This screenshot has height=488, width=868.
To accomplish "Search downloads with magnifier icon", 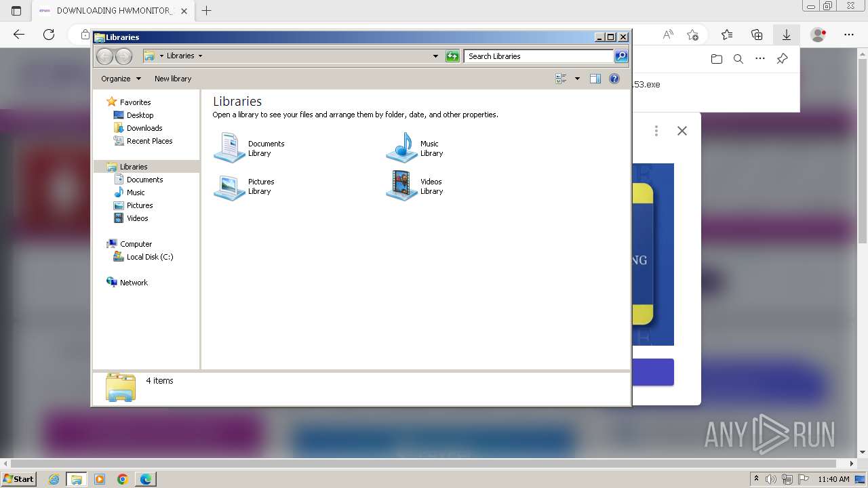I will [x=738, y=59].
